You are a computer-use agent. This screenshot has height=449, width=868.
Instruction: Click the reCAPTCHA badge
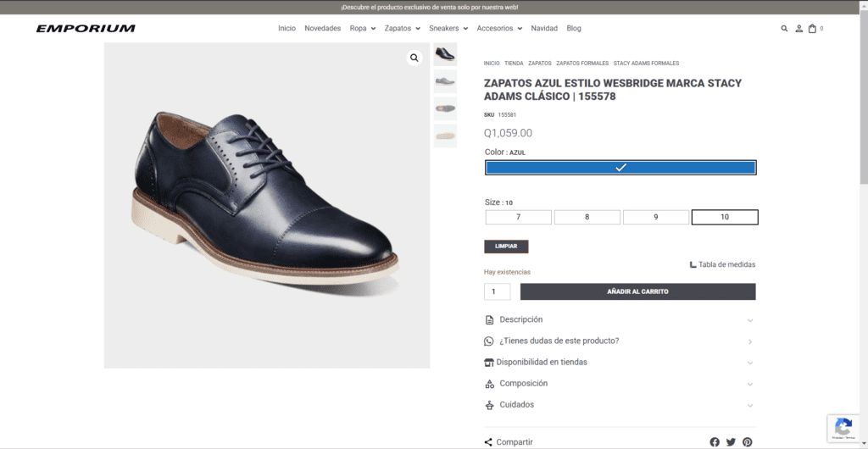pos(844,428)
